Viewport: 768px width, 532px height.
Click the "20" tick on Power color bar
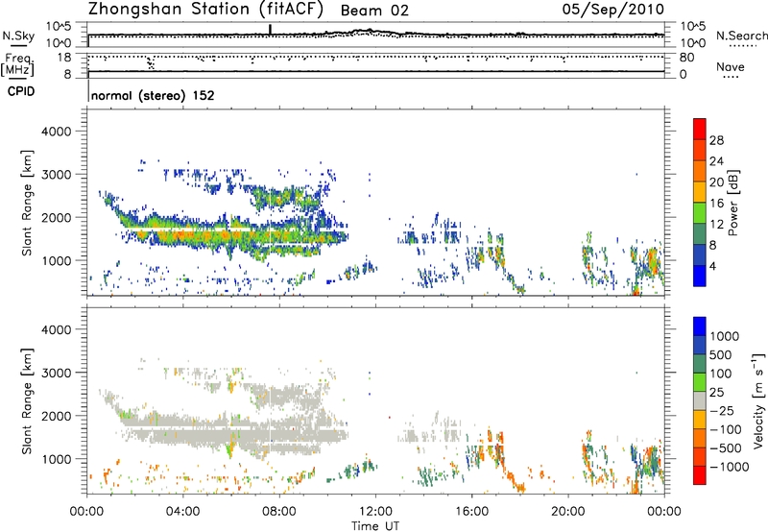pos(716,182)
